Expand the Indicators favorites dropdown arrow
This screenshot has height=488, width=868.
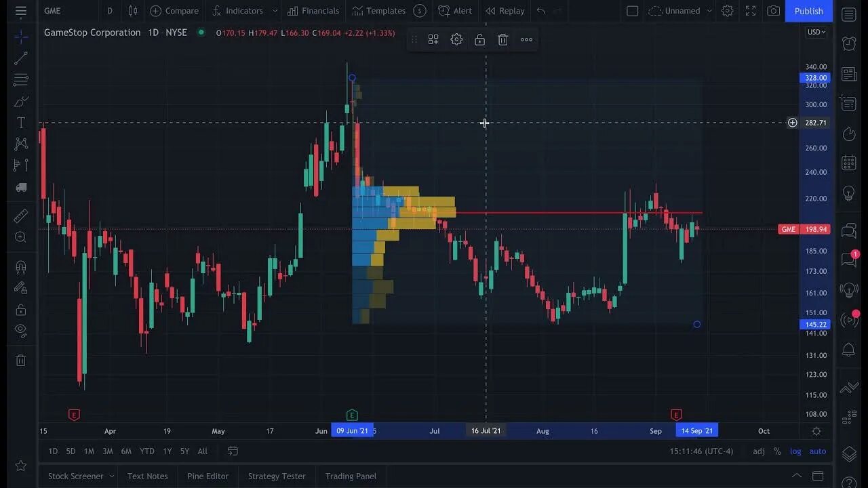tap(275, 11)
